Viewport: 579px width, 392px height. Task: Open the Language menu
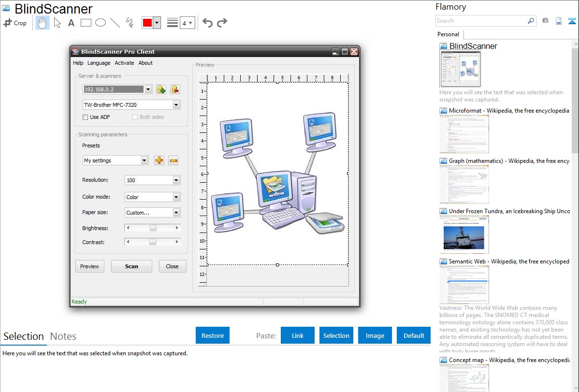pos(99,63)
